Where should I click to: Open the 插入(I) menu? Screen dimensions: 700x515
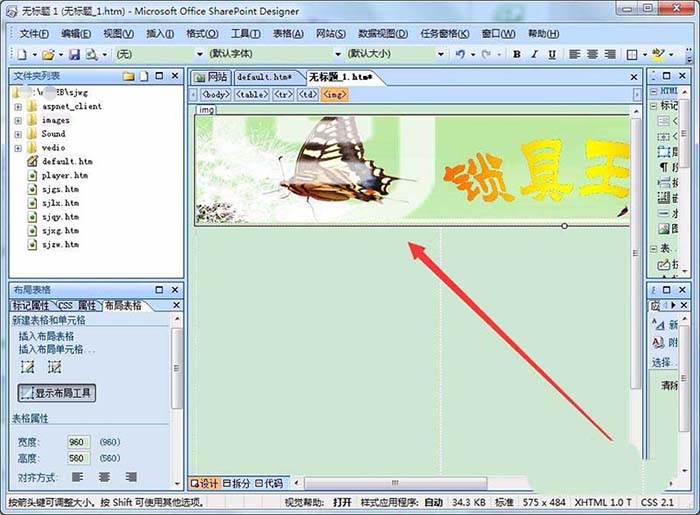pos(159,33)
